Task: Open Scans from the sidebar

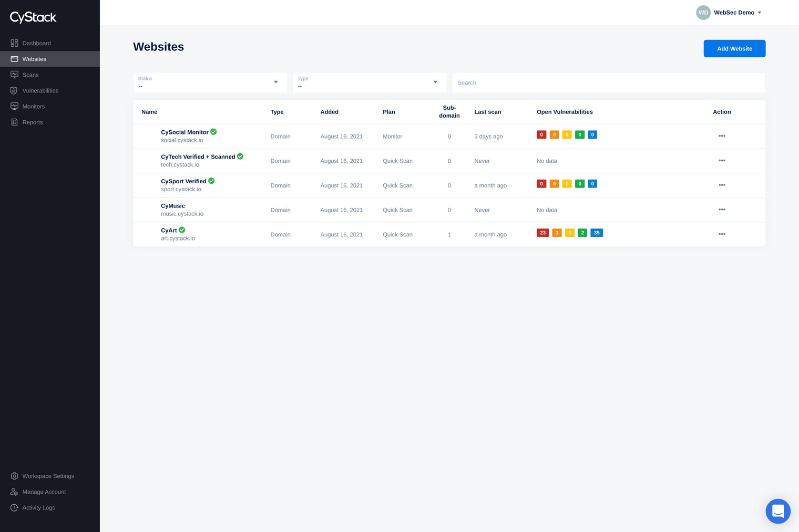Action: (30, 75)
